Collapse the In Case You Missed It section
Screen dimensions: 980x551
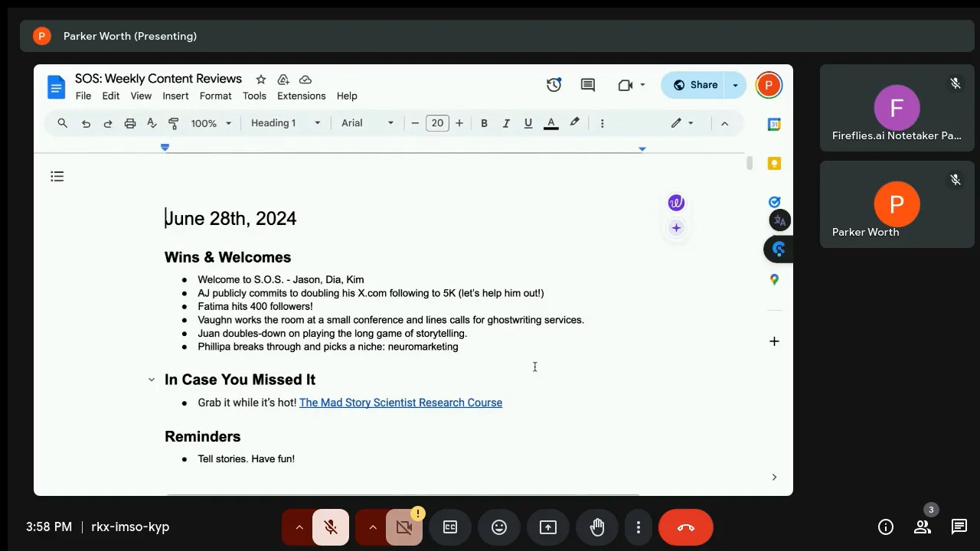click(x=152, y=380)
